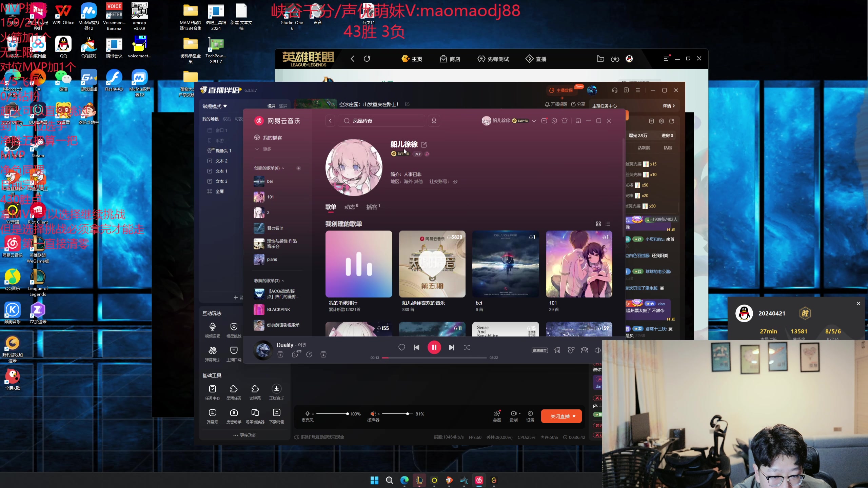This screenshot has height=488, width=868.
Task: Click 开播提醒 bell in 直播伴侣
Action: 556,104
